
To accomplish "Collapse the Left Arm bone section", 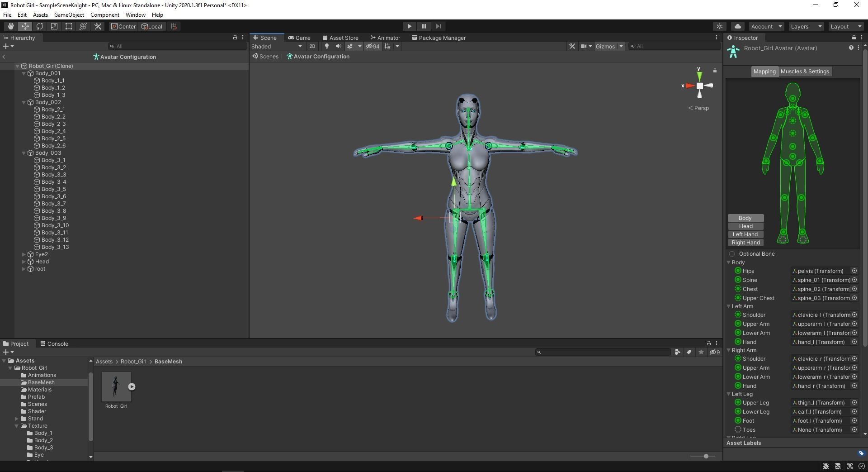I will click(729, 306).
